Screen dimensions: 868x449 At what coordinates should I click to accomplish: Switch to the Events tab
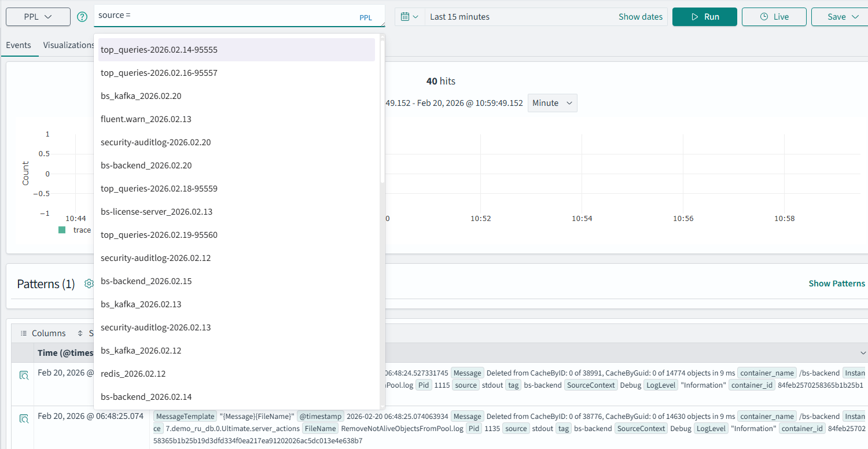[19, 45]
